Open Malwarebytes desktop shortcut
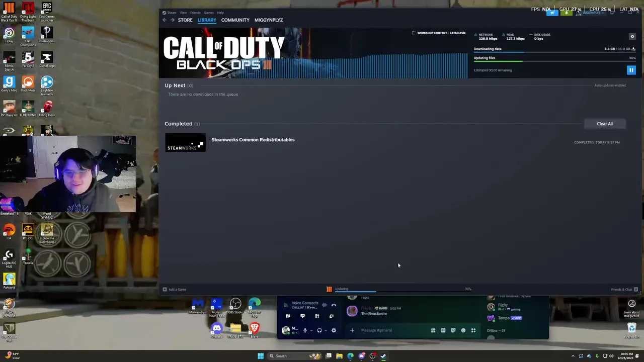 [x=198, y=306]
